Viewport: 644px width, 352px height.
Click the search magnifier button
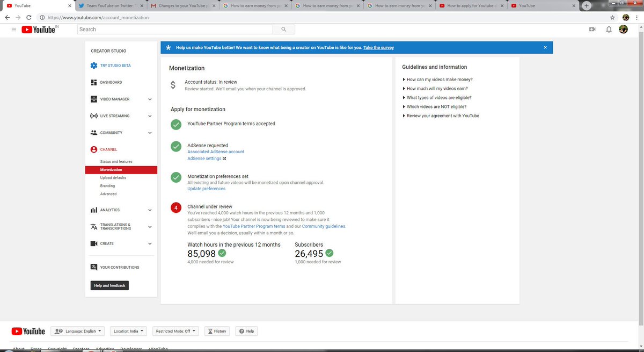[283, 29]
